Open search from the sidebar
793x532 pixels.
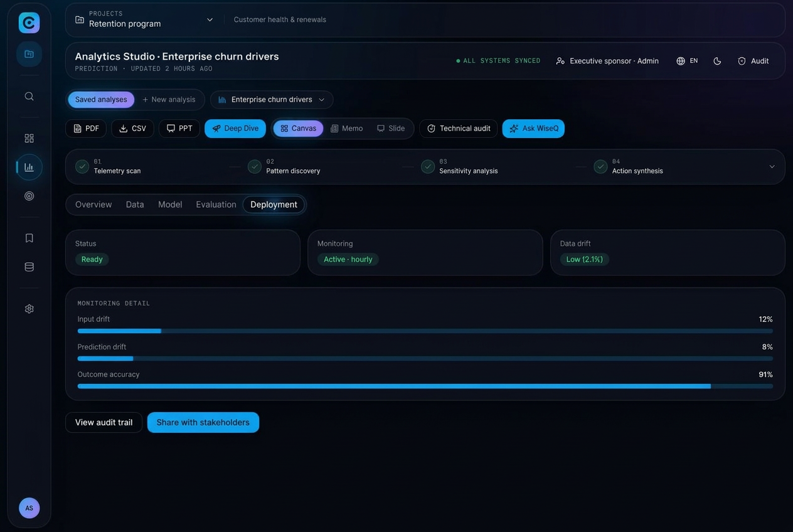click(29, 96)
